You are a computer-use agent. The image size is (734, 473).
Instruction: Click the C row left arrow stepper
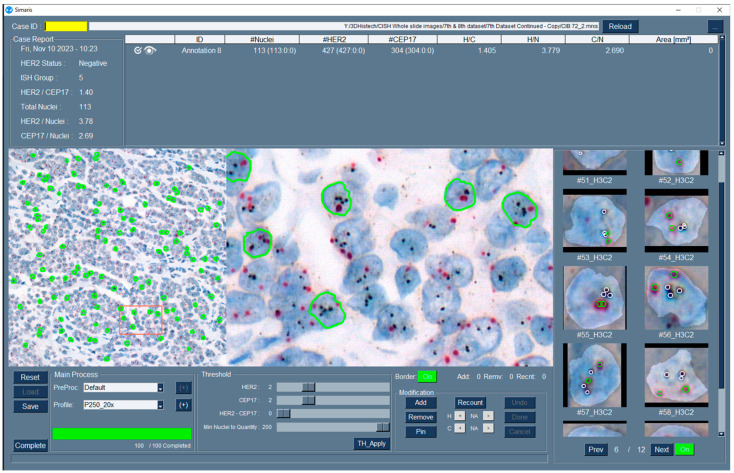(460, 428)
